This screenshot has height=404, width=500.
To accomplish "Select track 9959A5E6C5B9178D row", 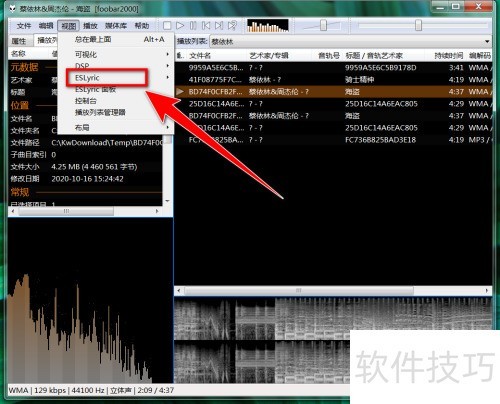I will coord(333,68).
